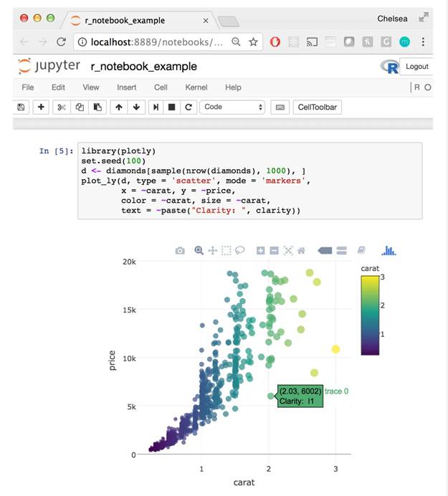Zoom out the plot with the minus icon

tap(274, 251)
